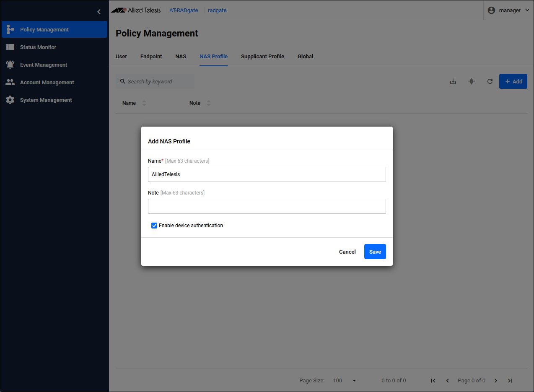534x392 pixels.
Task: Sort by the Note column arrows
Action: pyautogui.click(x=209, y=103)
